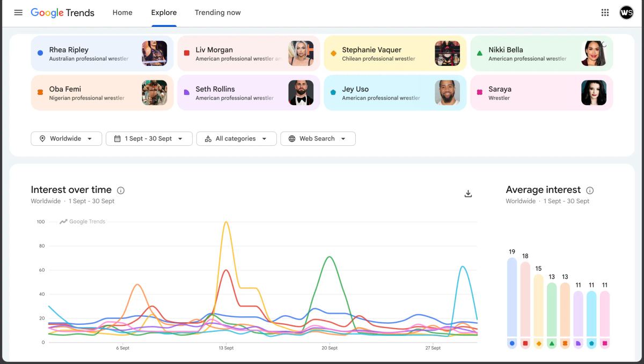Click the green triangle legend icon under bars
The width and height of the screenshot is (644, 364).
tap(552, 343)
